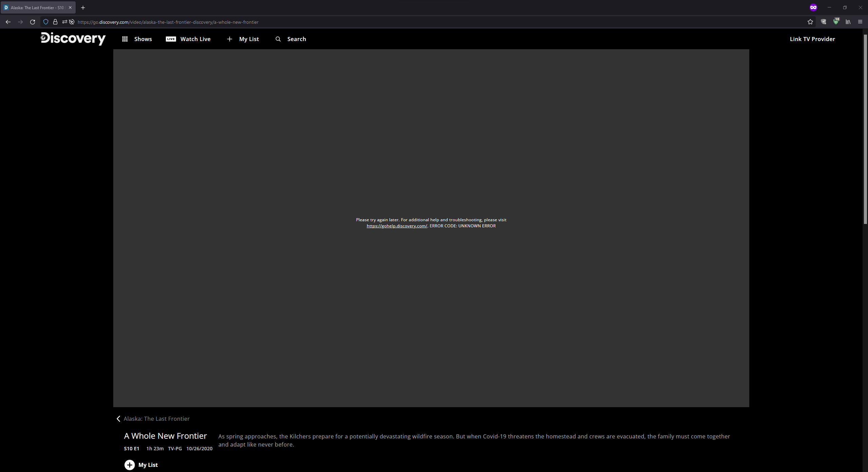
Task: Click the URL address bar
Action: [407, 22]
